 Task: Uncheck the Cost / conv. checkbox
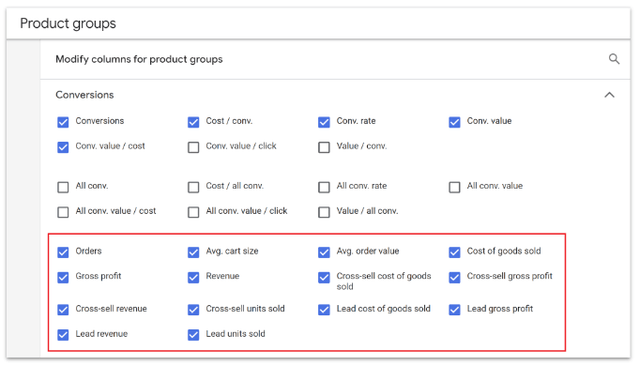click(193, 122)
